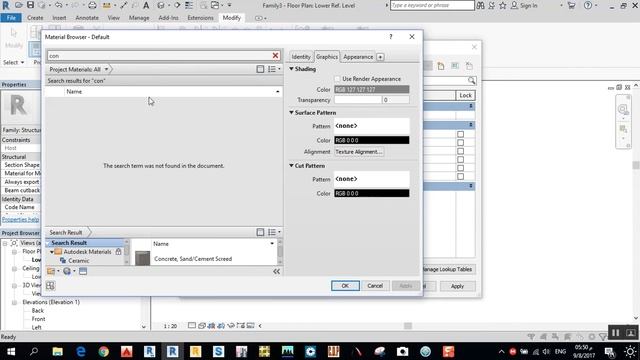
Task: Toggle library panel icon in Search Result bar
Action: pyautogui.click(x=260, y=232)
